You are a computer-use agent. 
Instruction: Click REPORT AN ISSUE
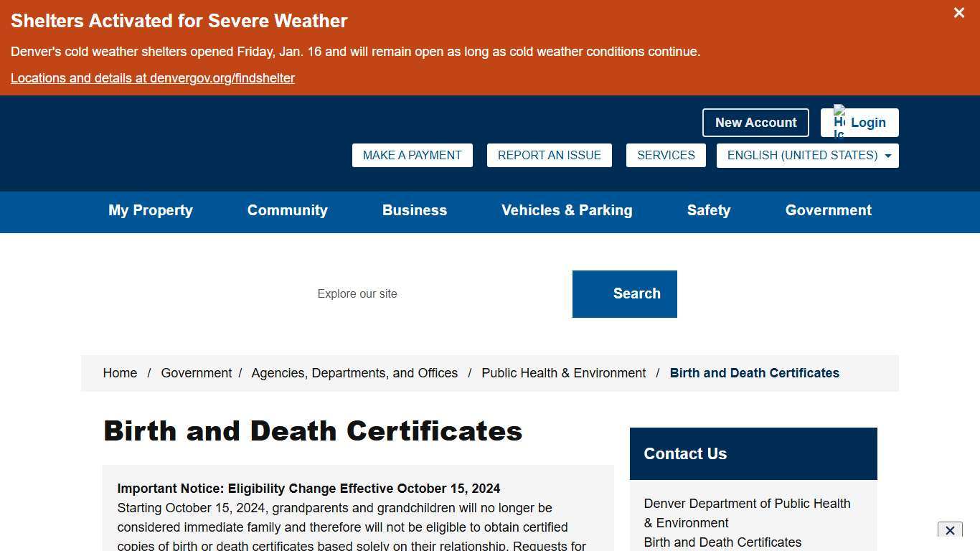click(549, 155)
